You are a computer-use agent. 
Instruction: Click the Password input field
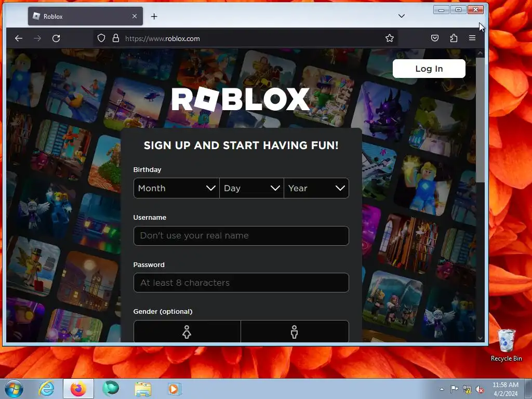pos(241,283)
